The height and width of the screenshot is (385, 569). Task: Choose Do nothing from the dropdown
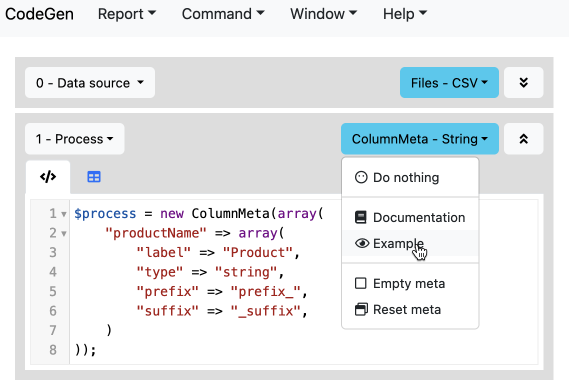click(410, 177)
